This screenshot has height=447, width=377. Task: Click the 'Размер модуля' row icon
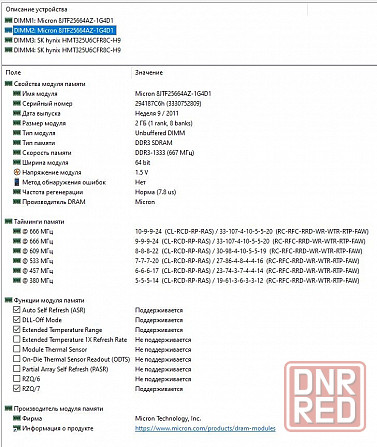pos(17,123)
